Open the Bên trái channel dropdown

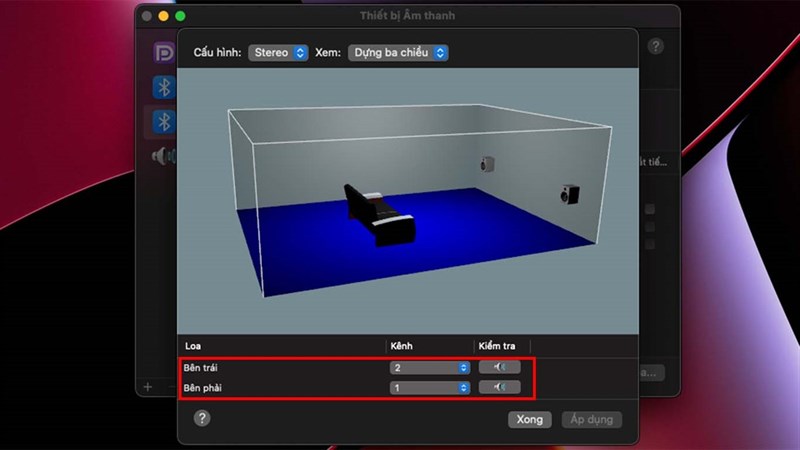pyautogui.click(x=430, y=367)
